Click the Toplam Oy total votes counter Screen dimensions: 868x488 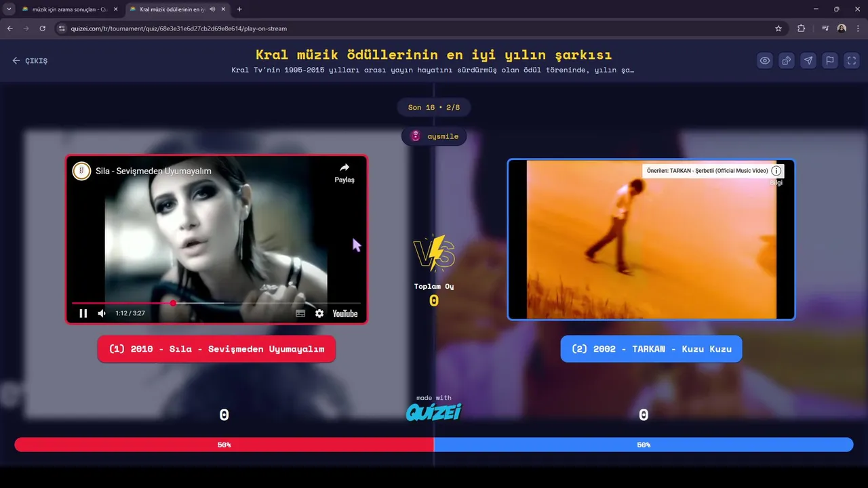[434, 295]
